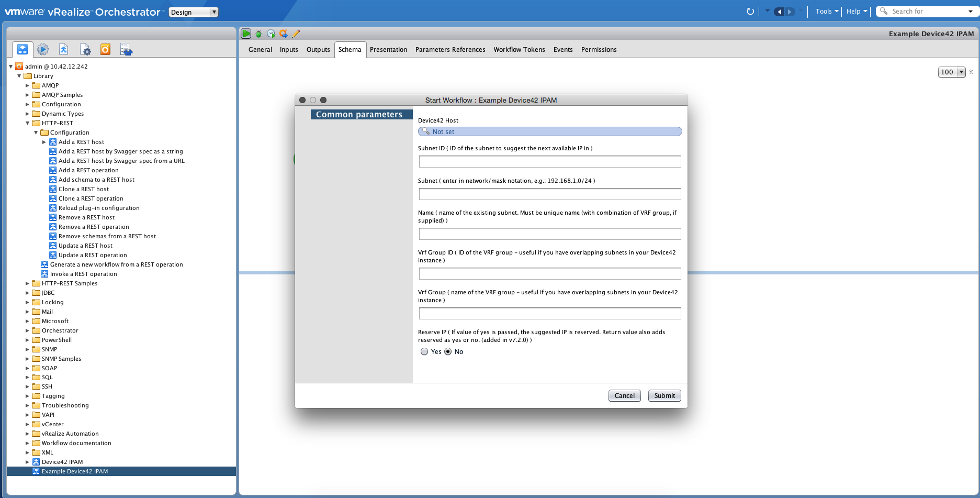Click the Cancel button

point(625,396)
